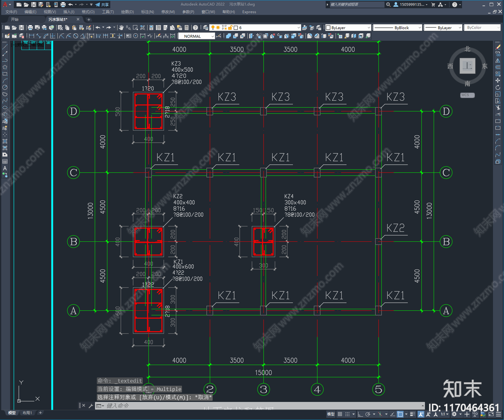Open the 视图(V) menu
Screen dimensions: 504x420
[x=50, y=12]
